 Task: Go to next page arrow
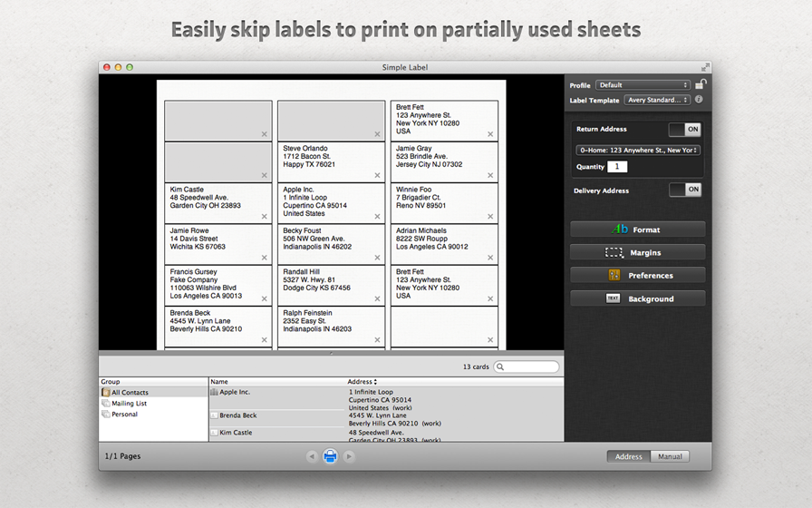[x=349, y=456]
